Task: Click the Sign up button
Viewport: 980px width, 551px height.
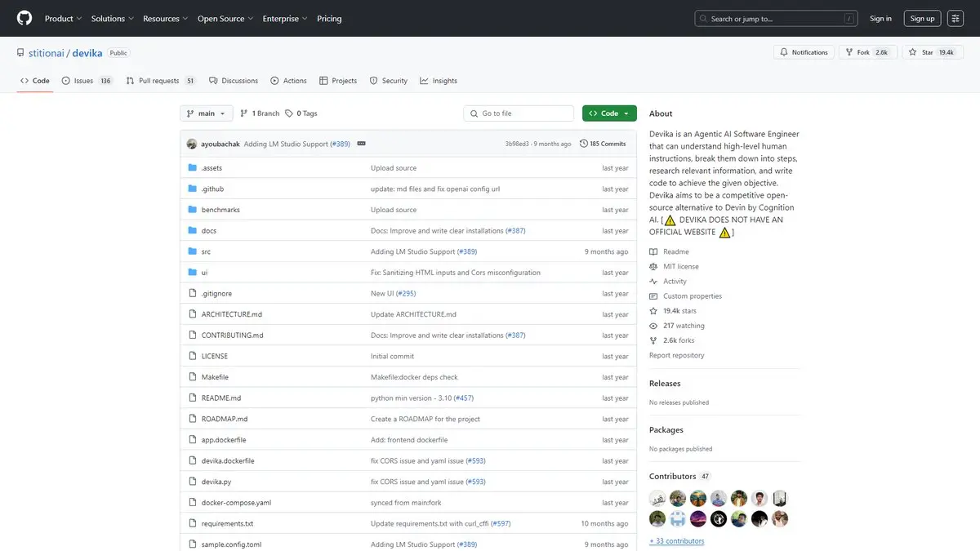Action: [922, 18]
